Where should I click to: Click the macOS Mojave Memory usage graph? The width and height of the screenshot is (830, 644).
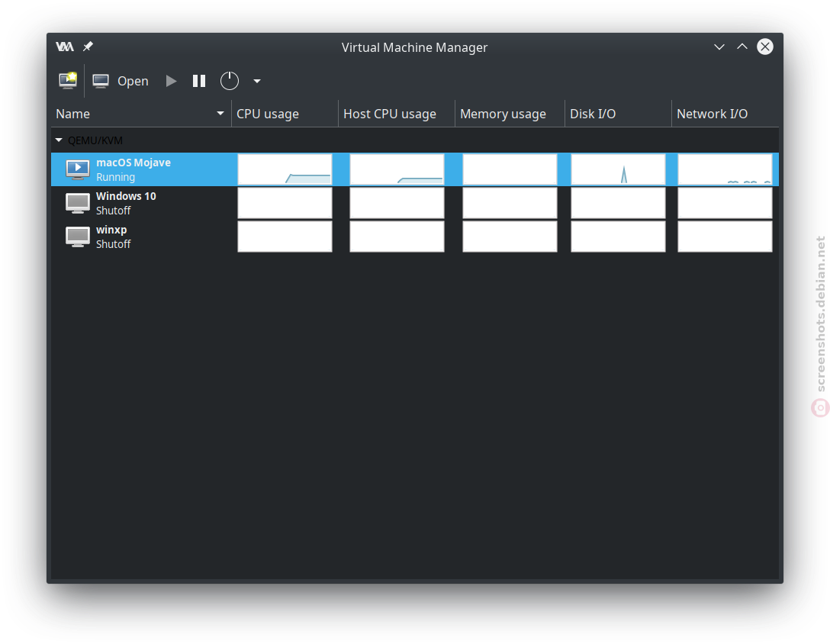tap(510, 169)
